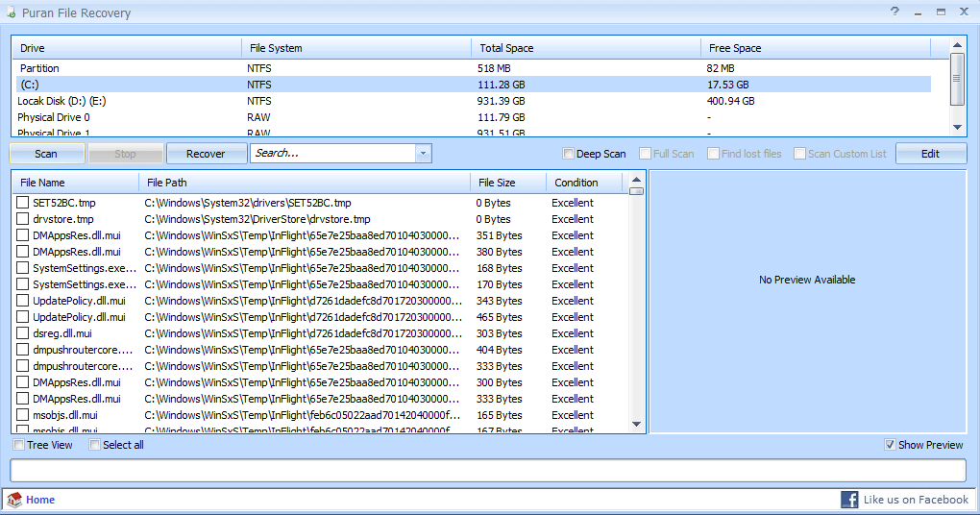Click the drive list scroll up arrow
The image size is (980, 515).
point(957,45)
